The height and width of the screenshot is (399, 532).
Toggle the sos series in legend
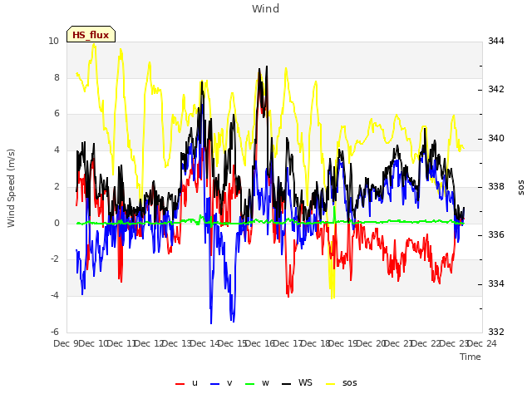342,383
